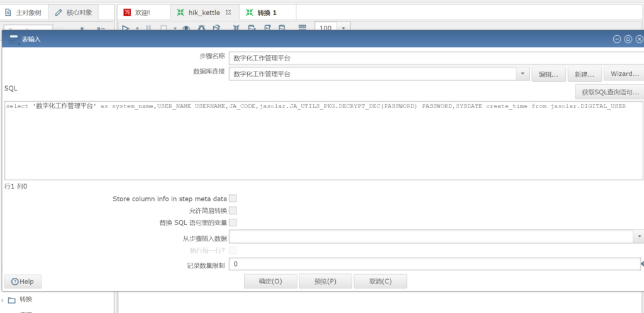Image resolution: width=644 pixels, height=313 pixels.
Task: Click the 编辑... button for database connection
Action: point(549,74)
